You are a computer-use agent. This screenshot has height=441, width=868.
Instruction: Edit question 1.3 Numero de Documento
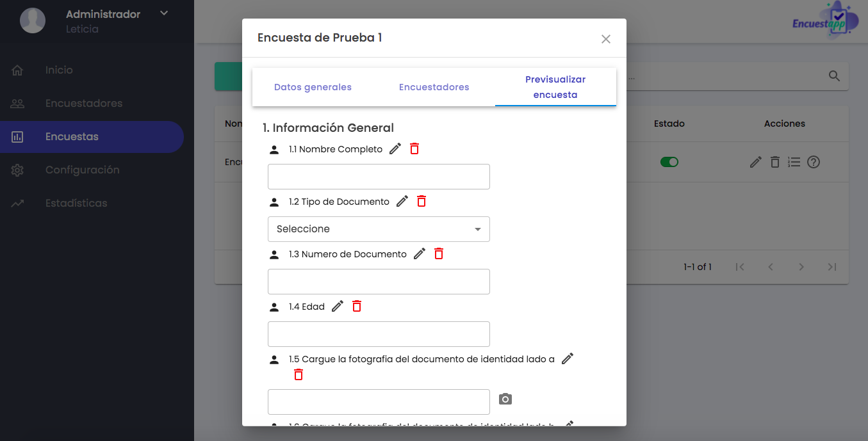420,253
